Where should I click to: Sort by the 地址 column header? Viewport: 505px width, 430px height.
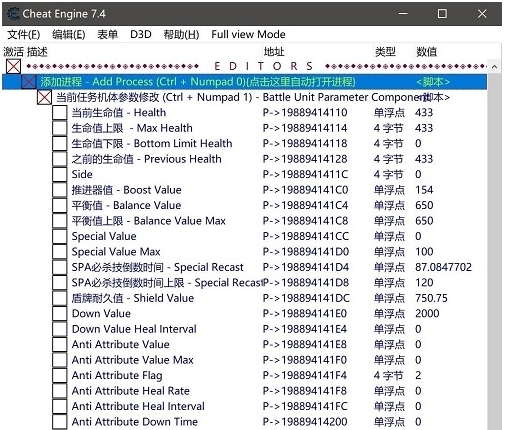(274, 52)
